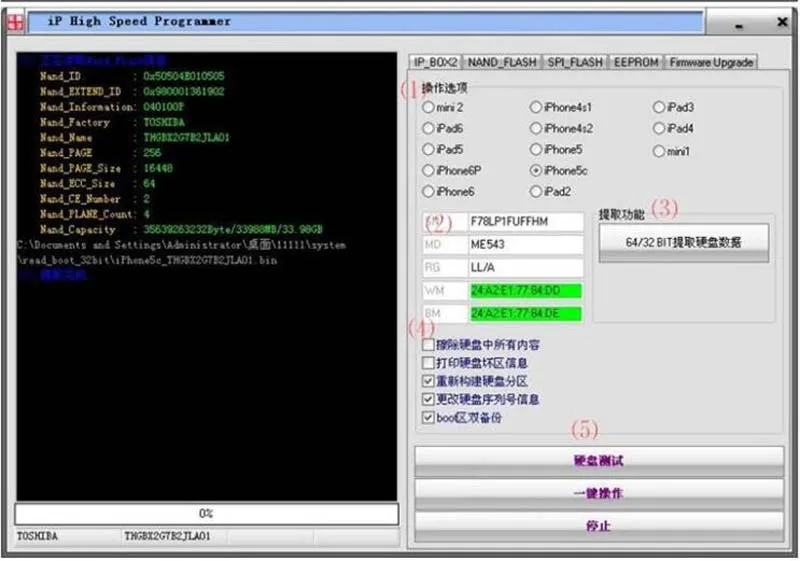Screen dimensions: 800x561
Task: Choose the iPhone4s2 device option
Action: click(561, 129)
